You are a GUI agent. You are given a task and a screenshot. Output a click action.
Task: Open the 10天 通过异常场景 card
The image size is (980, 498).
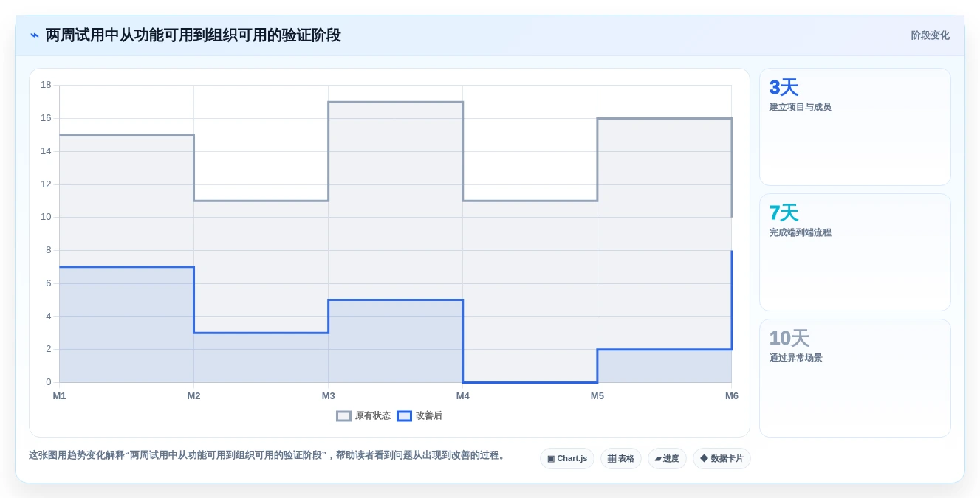pos(855,378)
